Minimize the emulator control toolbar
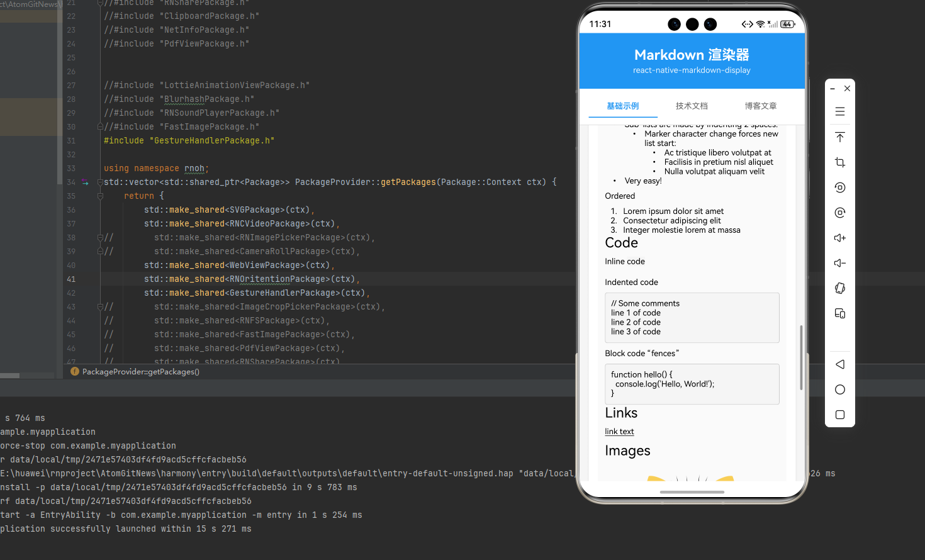This screenshot has height=560, width=925. (x=832, y=89)
